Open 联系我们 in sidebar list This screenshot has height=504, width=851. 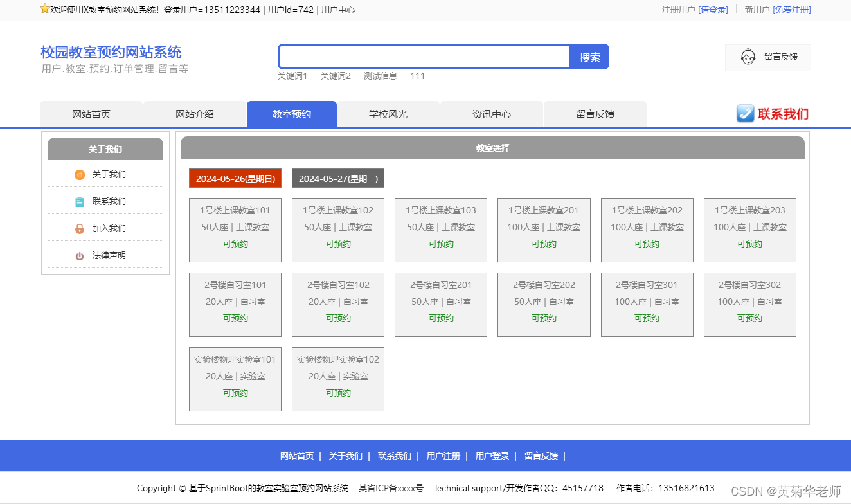tap(109, 202)
